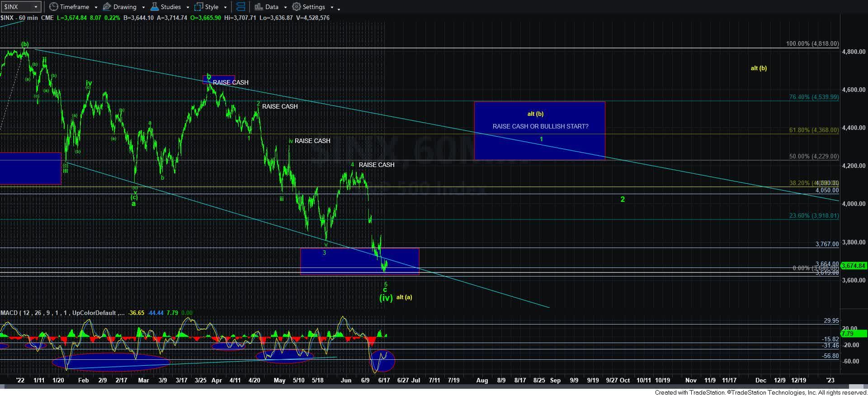Image resolution: width=868 pixels, height=396 pixels.
Task: Open the $INX symbol dropdown arrow
Action: [x=36, y=7]
